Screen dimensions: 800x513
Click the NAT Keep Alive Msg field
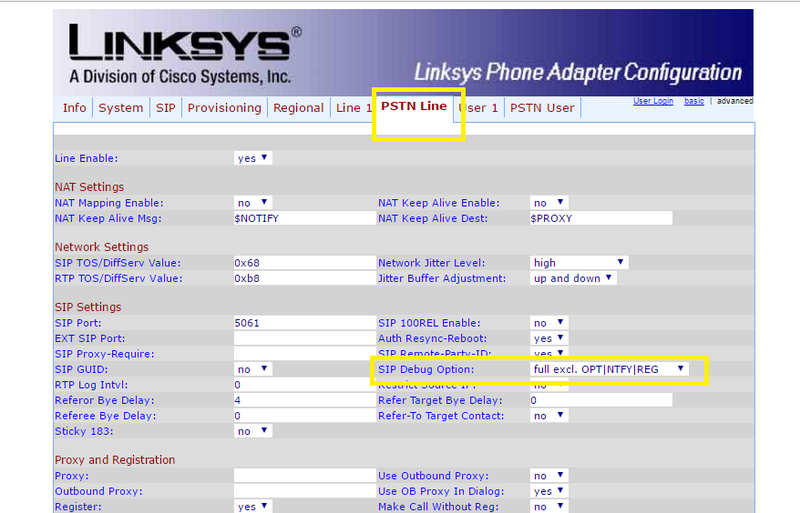point(305,218)
